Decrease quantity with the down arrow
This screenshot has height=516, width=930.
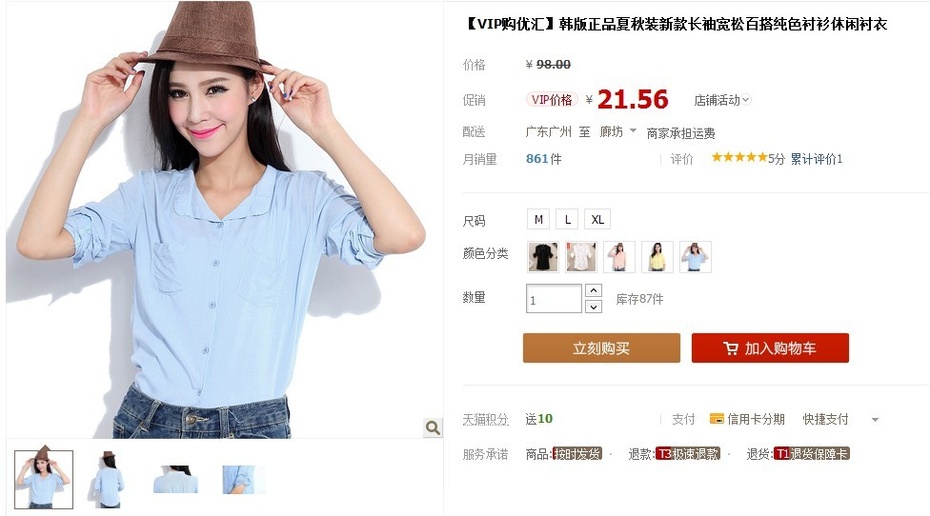[594, 307]
